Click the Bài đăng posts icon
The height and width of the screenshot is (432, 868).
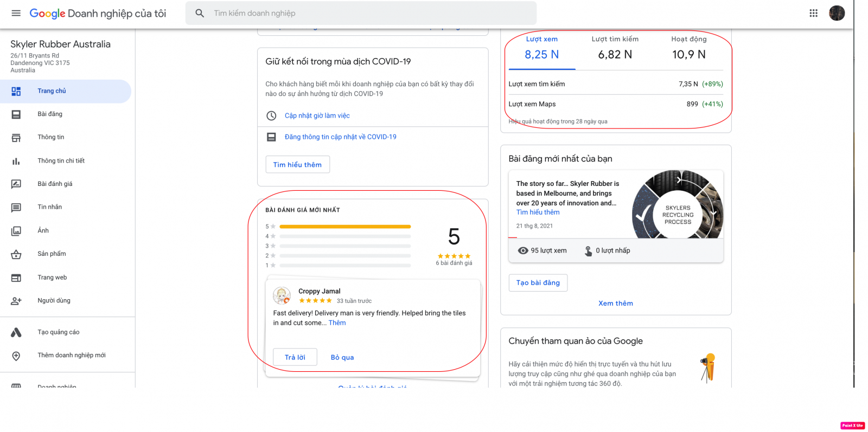(16, 114)
